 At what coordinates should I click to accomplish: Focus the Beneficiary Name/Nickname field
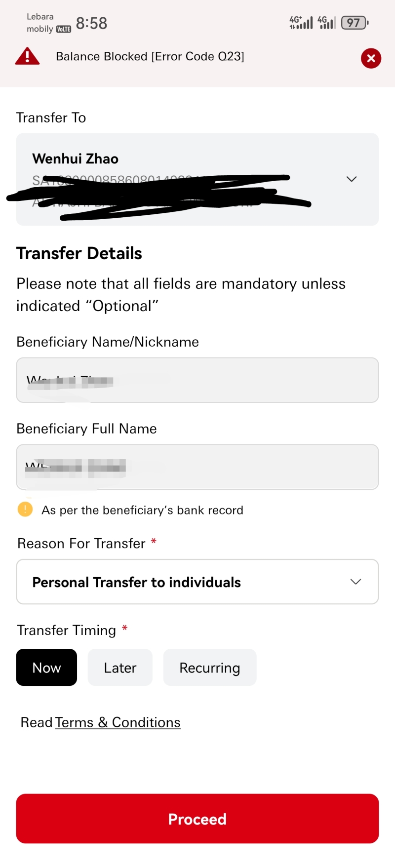197,380
